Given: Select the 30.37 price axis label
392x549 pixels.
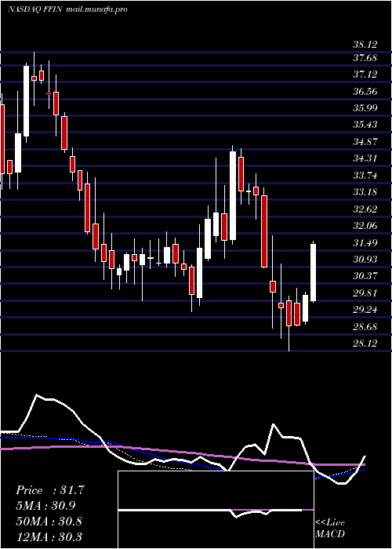Looking at the screenshot, I should 365,276.
